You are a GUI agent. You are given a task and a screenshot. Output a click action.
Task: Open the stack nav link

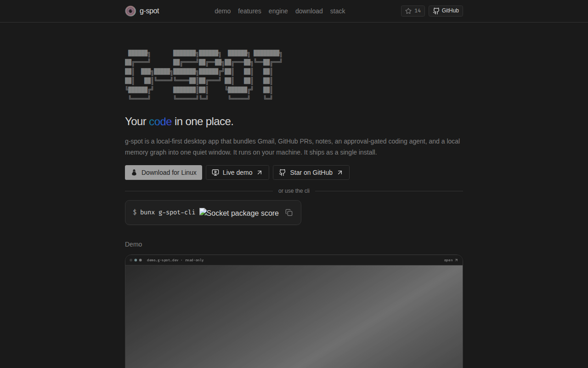(x=338, y=11)
